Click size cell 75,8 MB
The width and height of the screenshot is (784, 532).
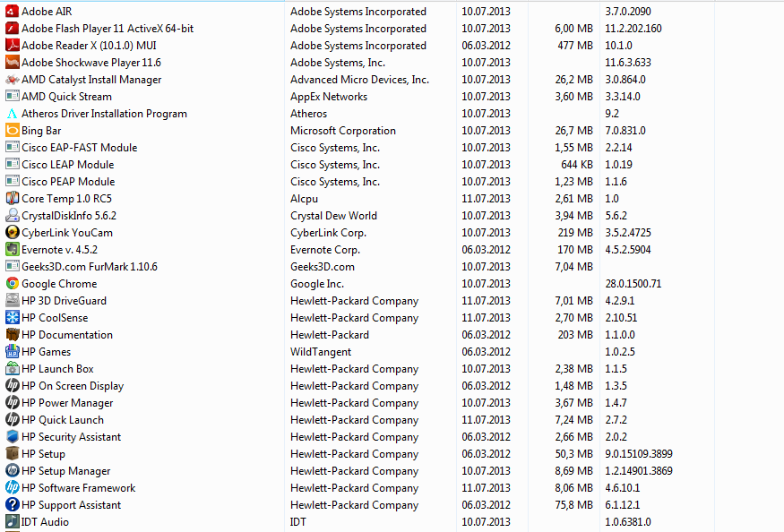point(573,504)
